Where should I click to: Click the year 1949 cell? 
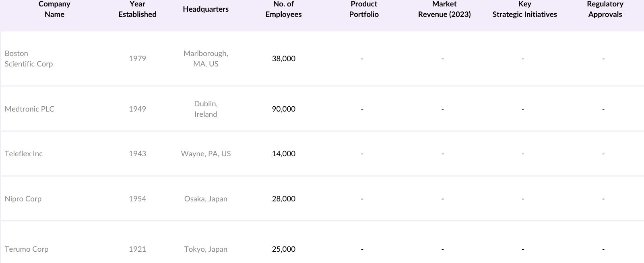click(137, 109)
